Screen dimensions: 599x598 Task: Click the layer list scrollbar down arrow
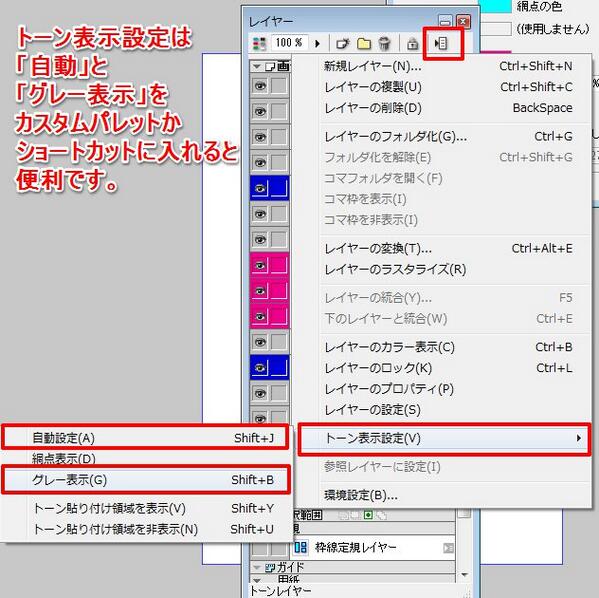(464, 575)
